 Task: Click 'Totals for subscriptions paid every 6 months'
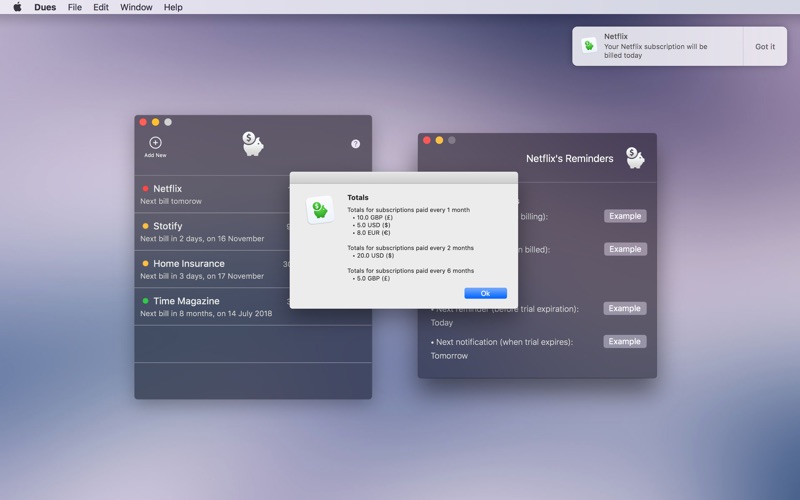410,271
